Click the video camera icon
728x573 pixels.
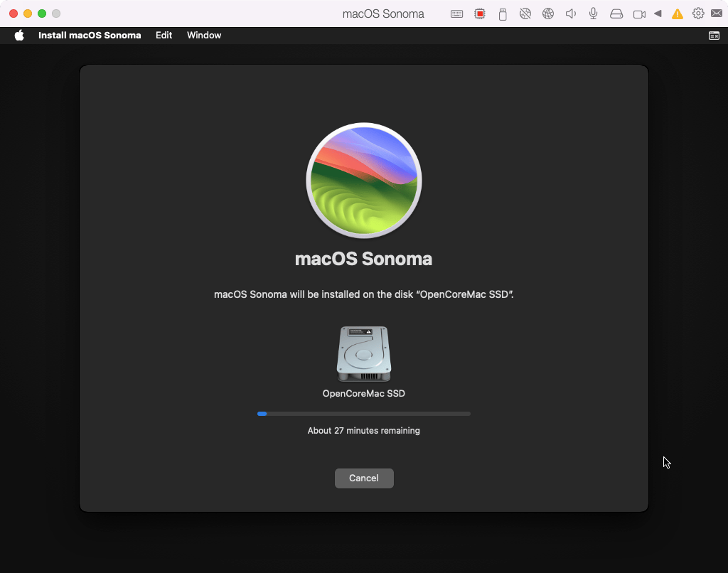click(x=639, y=14)
